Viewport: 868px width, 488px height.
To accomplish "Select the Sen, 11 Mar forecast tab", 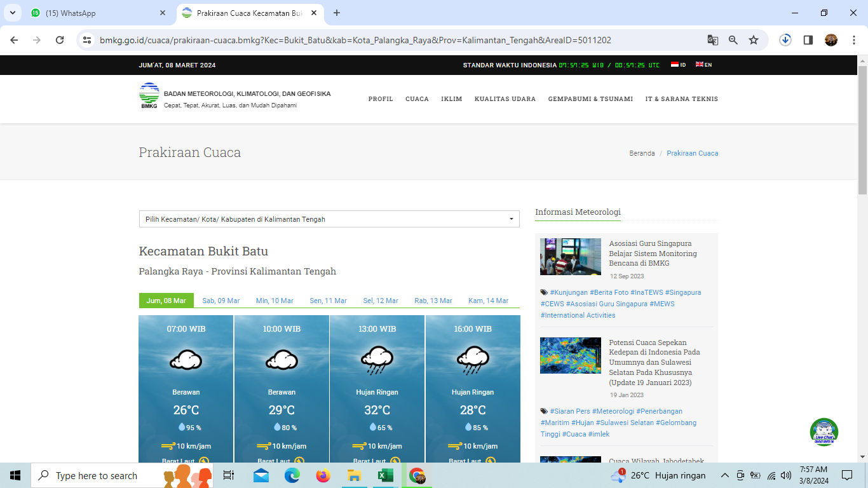I will (329, 301).
